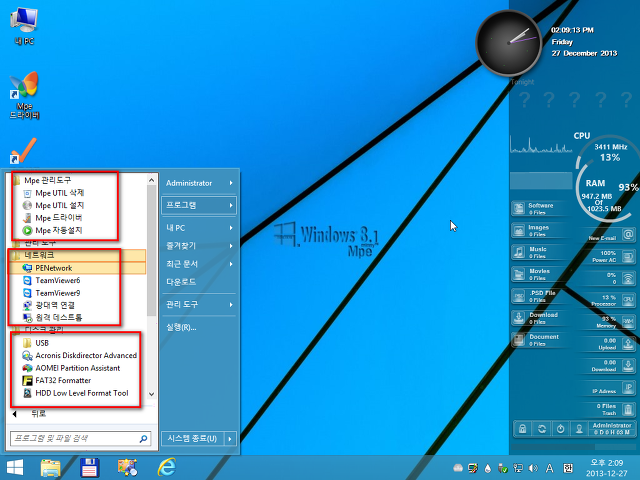Expand shutdown options arrow
Screen dimensions: 640x480
pyautogui.click(x=230, y=439)
